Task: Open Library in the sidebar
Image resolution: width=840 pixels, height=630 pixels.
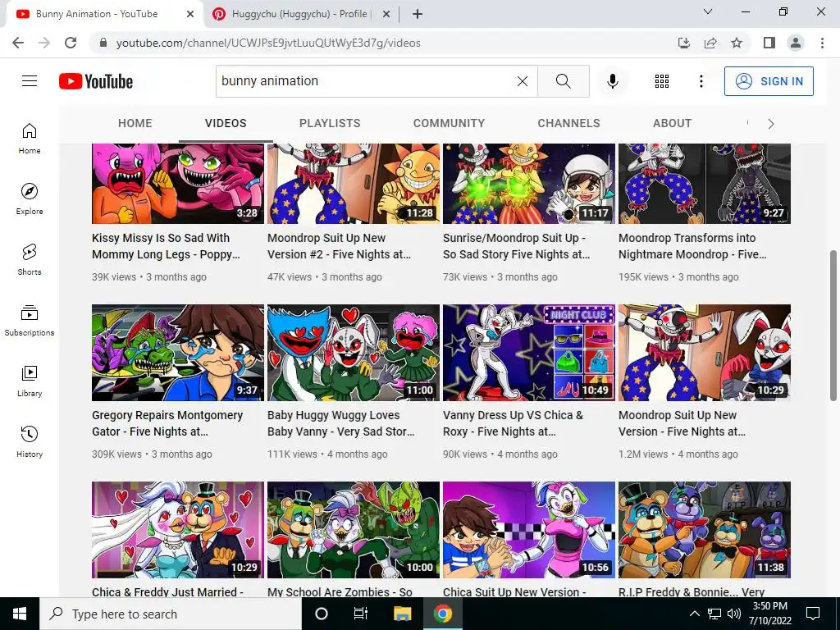Action: click(x=30, y=381)
